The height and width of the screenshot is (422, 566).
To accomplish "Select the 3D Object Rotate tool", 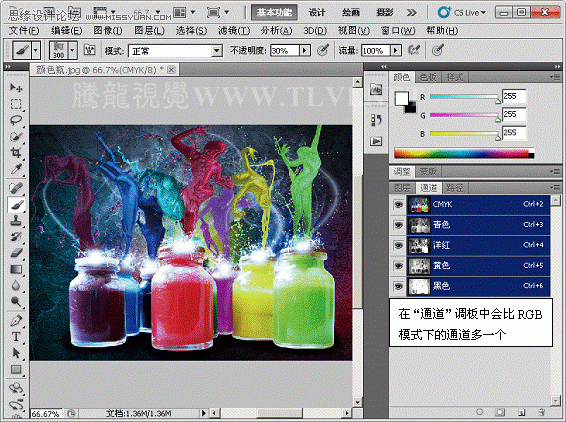I will pos(16,388).
